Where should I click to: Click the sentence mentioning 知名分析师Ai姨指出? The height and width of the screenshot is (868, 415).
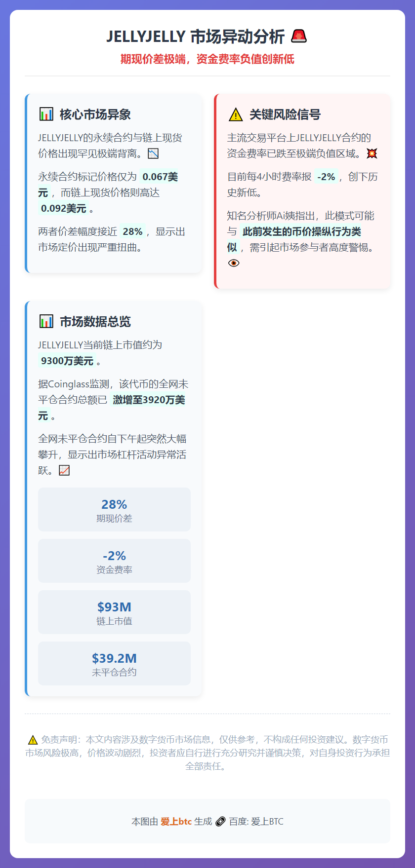click(301, 239)
